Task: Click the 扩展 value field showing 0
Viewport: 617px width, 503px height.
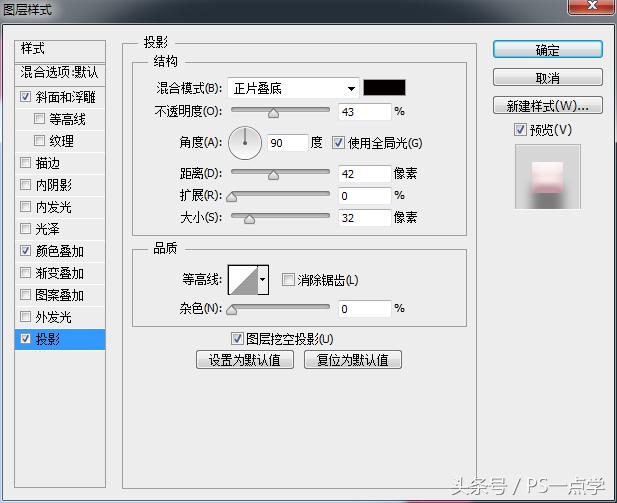Action: pos(364,196)
